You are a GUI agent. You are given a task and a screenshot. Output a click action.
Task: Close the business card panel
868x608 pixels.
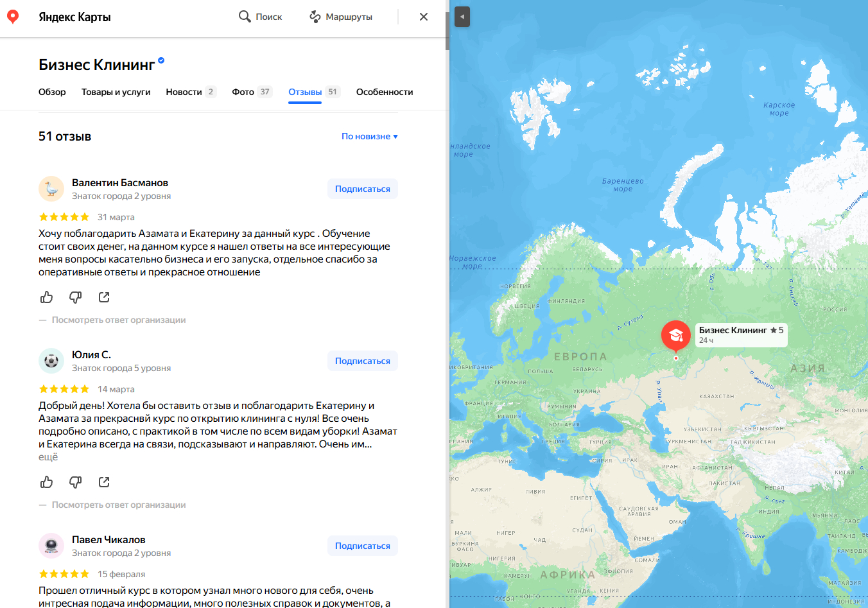click(x=424, y=17)
